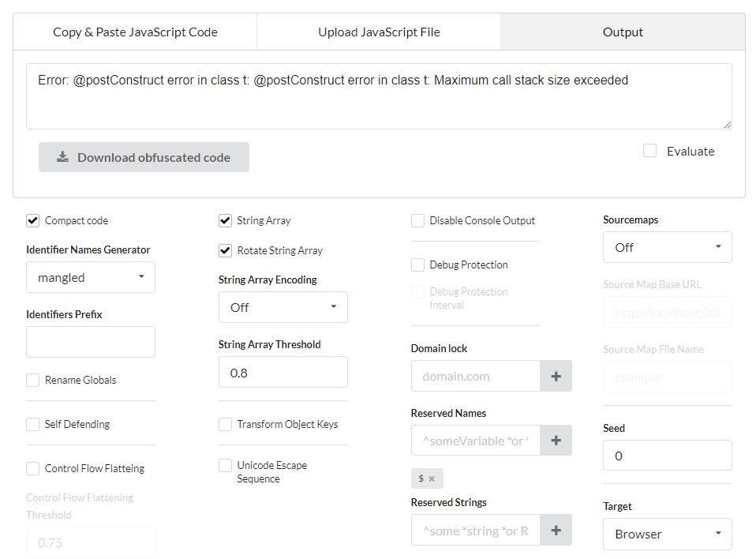Enable Debug Protection
The image size is (756, 559).
[x=418, y=265]
